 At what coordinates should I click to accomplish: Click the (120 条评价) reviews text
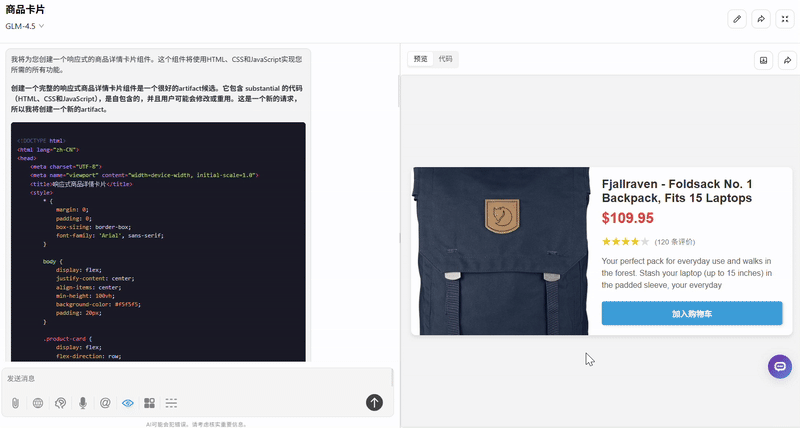674,242
